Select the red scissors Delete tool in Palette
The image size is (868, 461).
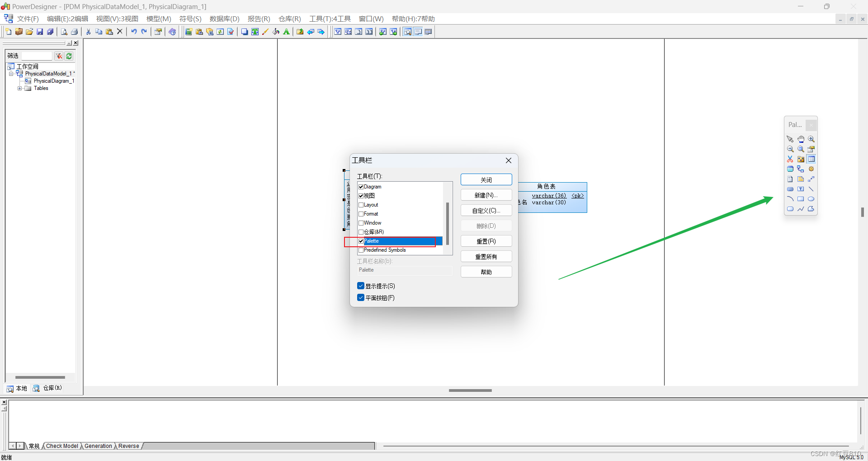click(x=790, y=159)
